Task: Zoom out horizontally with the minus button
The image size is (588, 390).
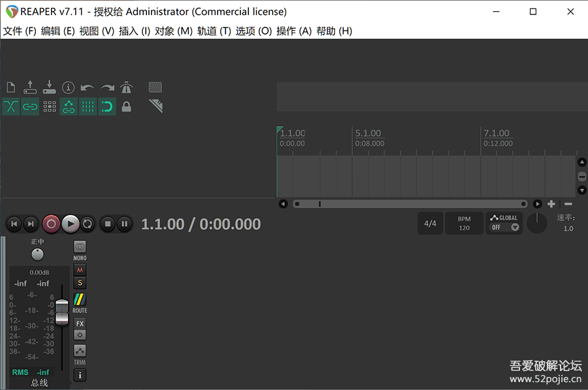Action: [x=568, y=204]
